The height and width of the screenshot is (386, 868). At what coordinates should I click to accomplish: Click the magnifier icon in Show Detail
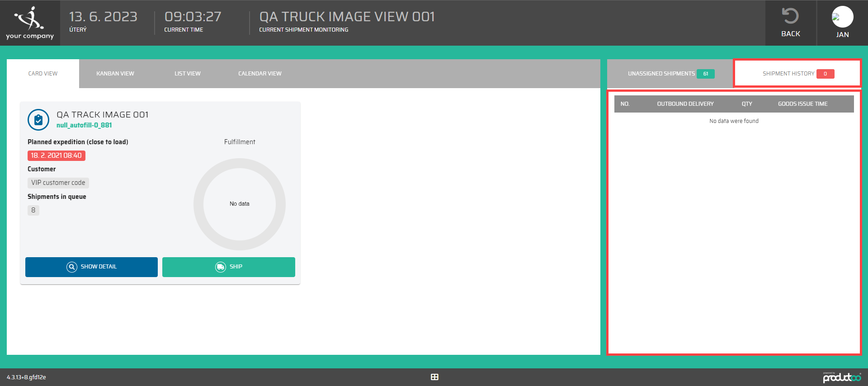coord(72,267)
